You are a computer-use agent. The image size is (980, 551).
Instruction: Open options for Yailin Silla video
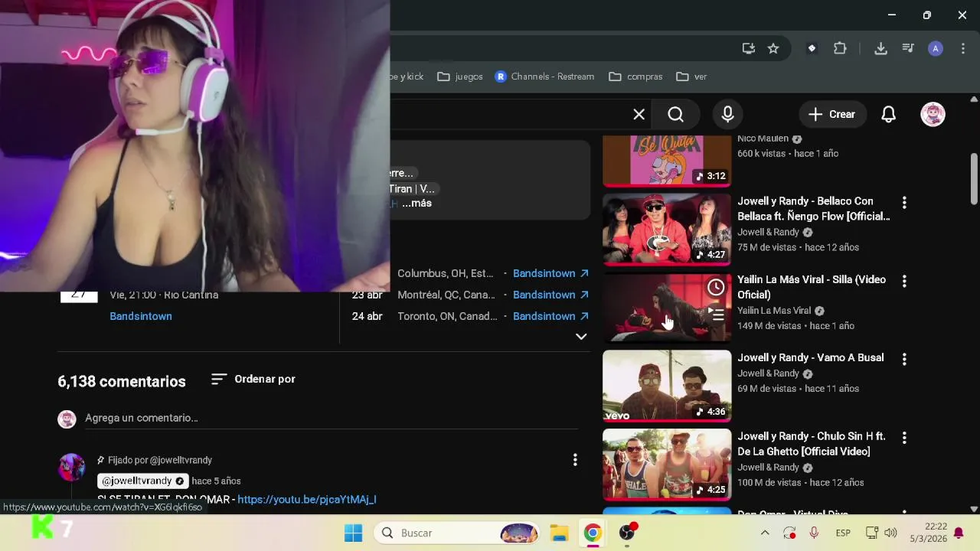click(904, 282)
